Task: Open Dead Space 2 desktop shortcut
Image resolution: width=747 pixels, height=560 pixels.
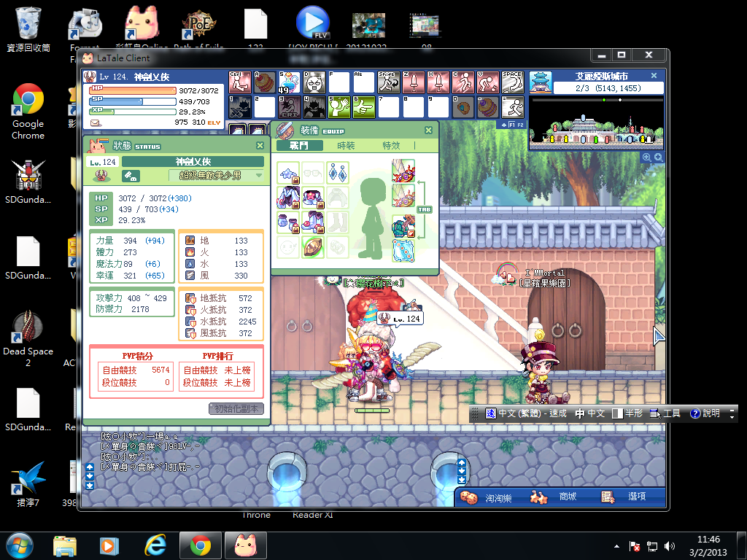Action: pyautogui.click(x=28, y=338)
